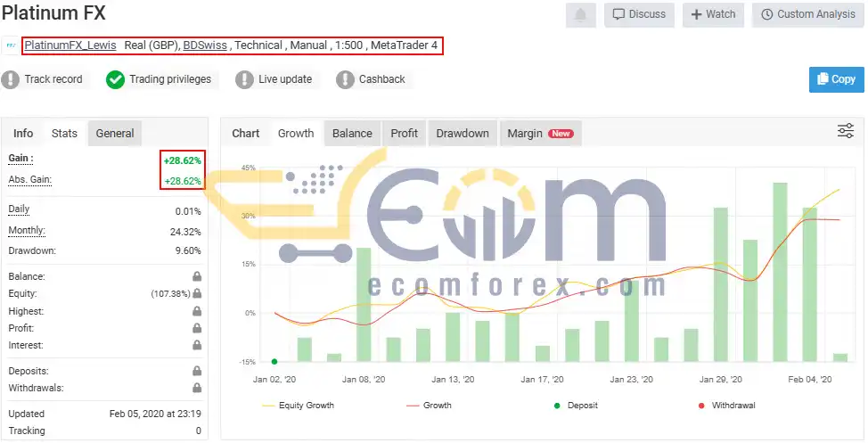Click the Track record warning icon
This screenshot has height=443, width=868.
[11, 79]
